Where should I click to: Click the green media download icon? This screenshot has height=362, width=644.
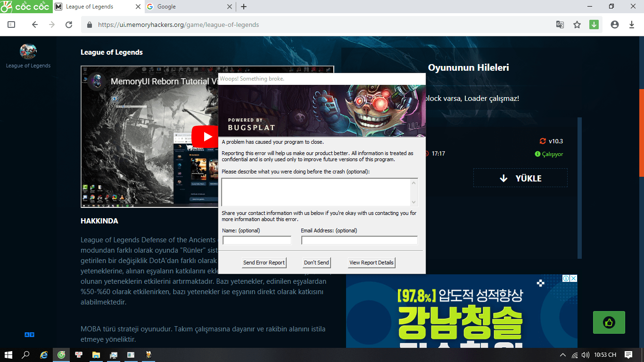click(594, 25)
